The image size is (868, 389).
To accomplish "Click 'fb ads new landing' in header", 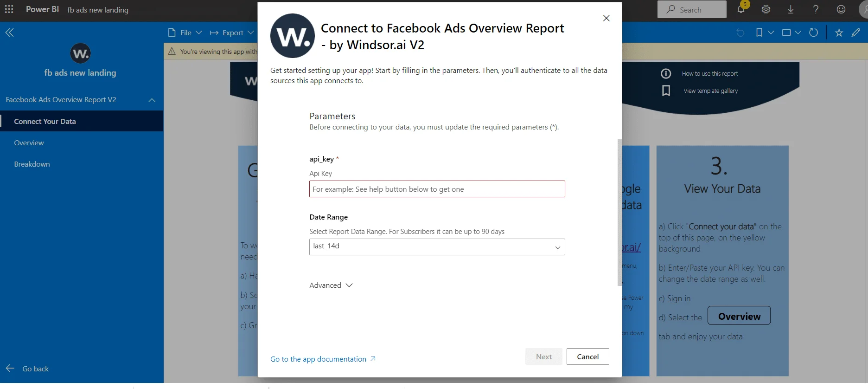I will [98, 10].
